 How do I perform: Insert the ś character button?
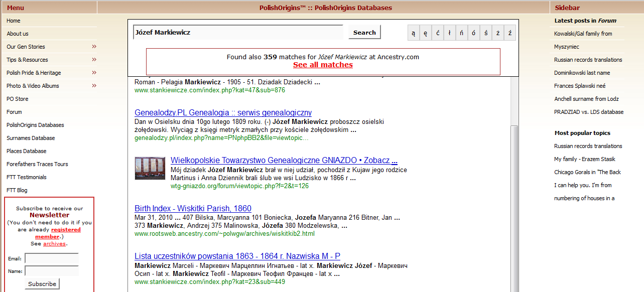coord(486,33)
